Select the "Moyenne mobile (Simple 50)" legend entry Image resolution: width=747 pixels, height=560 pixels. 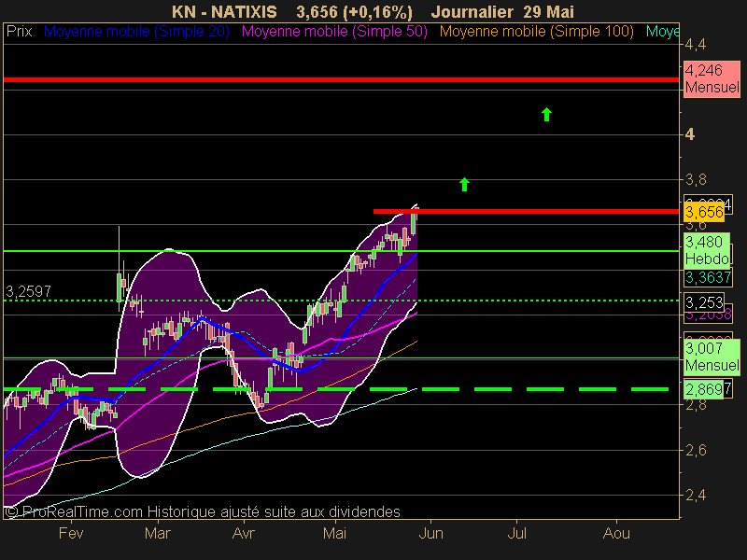(x=334, y=32)
